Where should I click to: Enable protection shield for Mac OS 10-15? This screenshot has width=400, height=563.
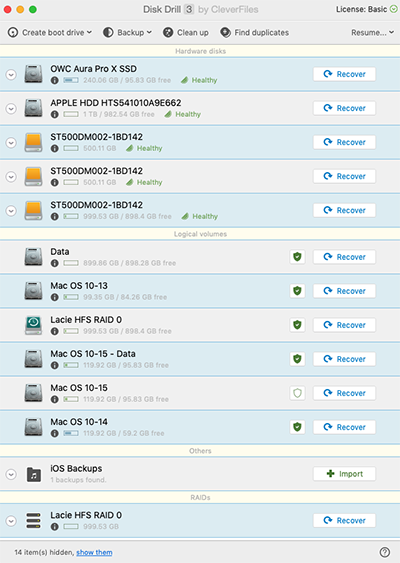[x=297, y=393]
